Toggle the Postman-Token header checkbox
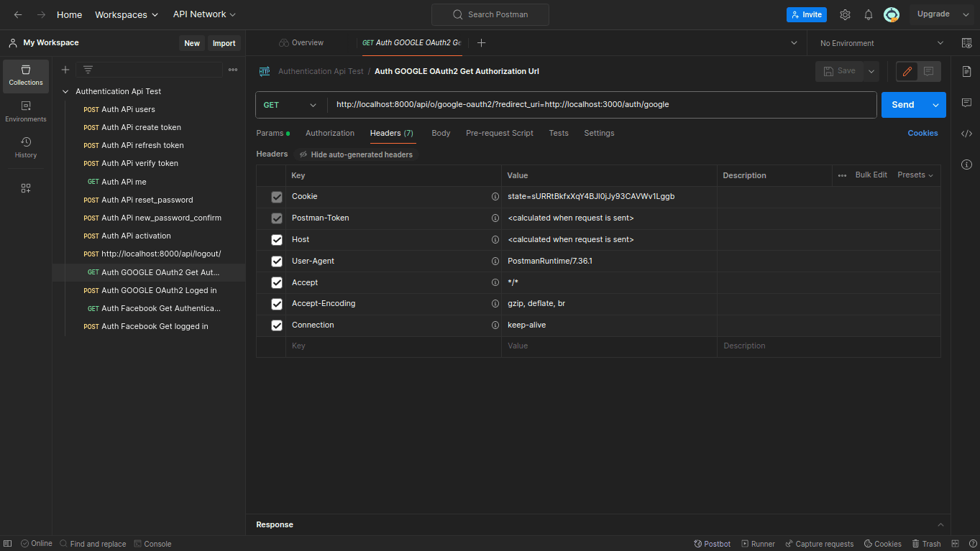 coord(277,218)
